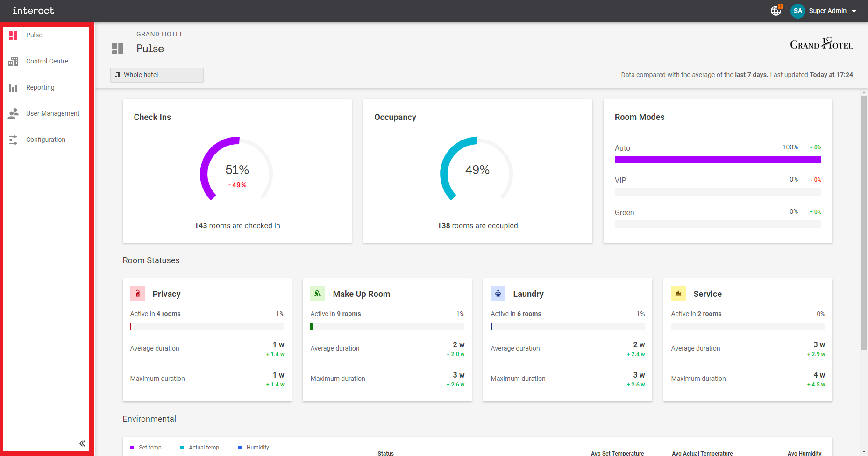
Task: Click the Room Modes card title
Action: tap(640, 117)
